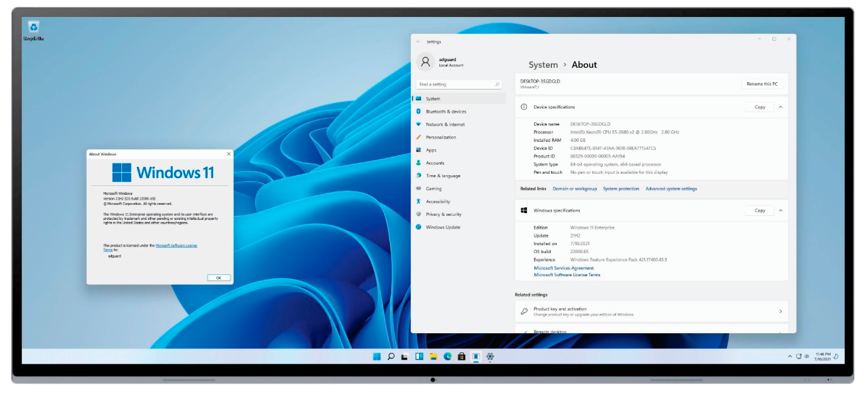Click OK in About Windows dialog

tap(218, 278)
